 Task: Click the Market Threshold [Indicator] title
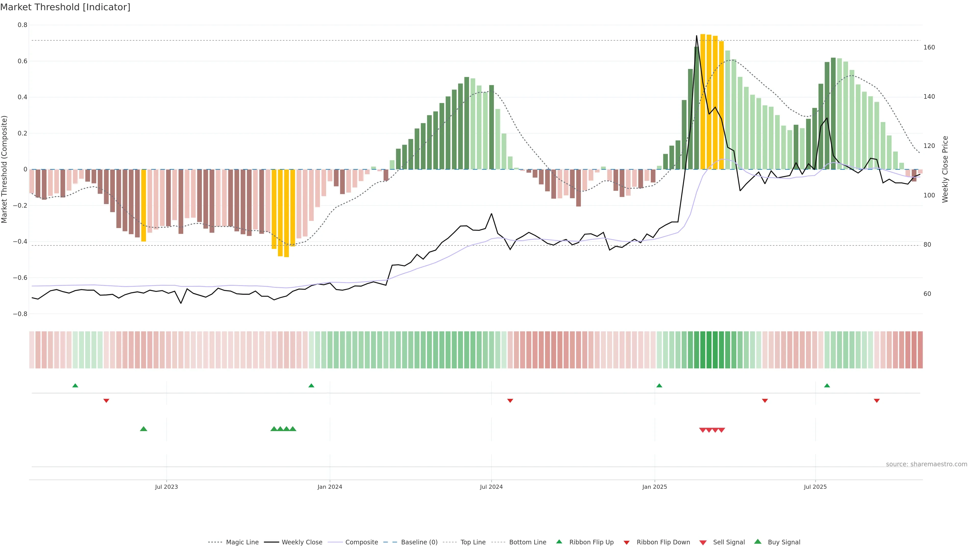pyautogui.click(x=65, y=7)
